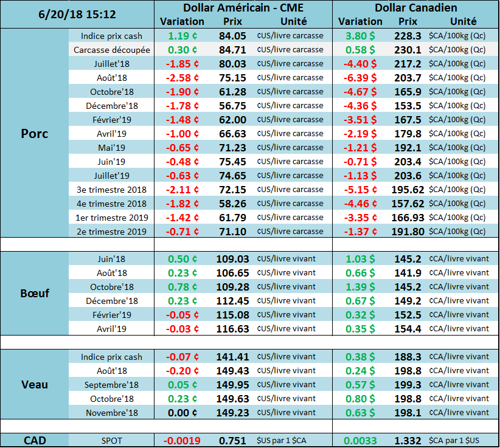Click the Bœuf Avril'19 price 116.63
The image size is (500, 448).
[x=232, y=329]
